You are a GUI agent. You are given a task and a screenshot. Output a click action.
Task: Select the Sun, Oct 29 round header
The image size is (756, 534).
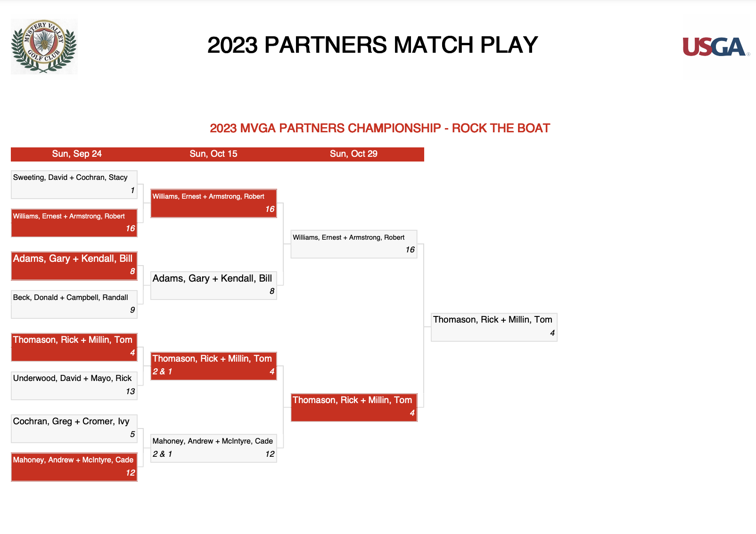[353, 154]
